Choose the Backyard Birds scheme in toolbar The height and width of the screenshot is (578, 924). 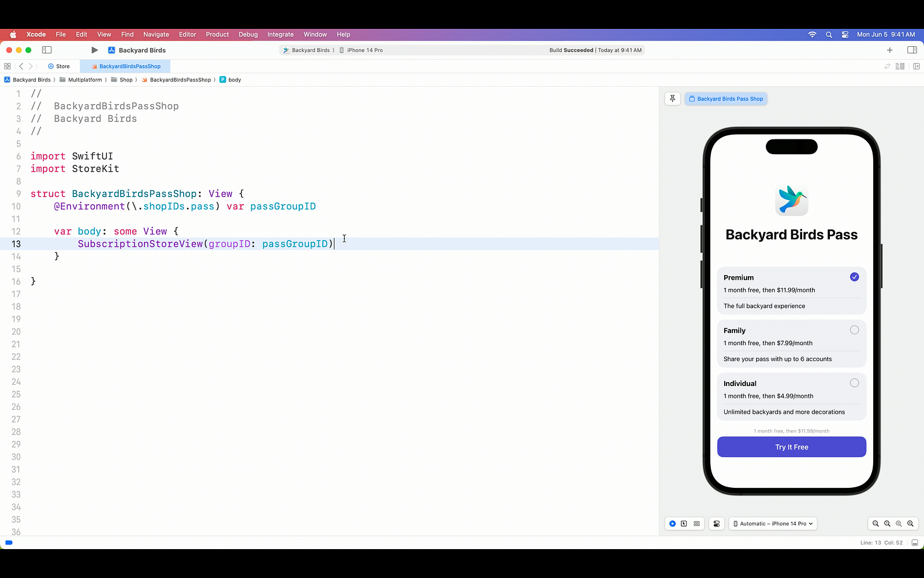click(308, 50)
